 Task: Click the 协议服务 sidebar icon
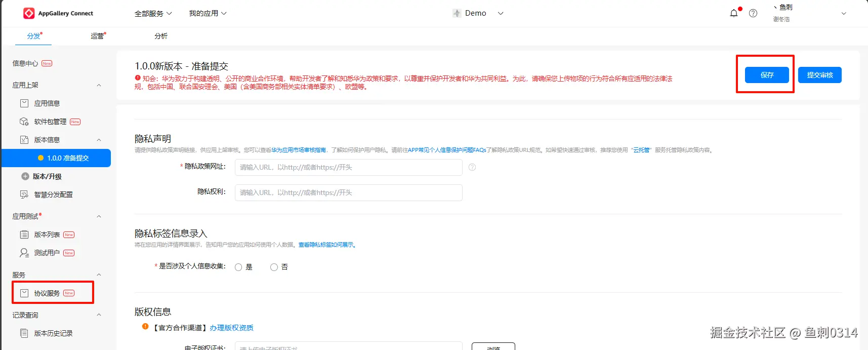click(24, 293)
